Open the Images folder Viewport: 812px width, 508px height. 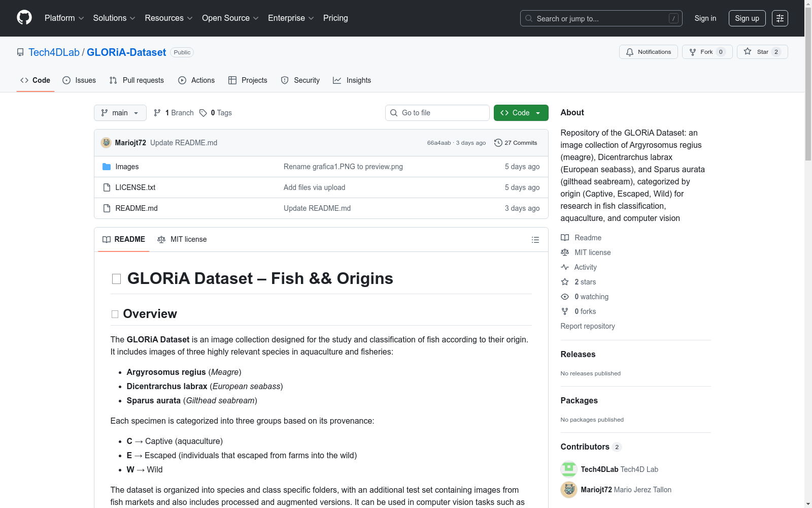(127, 167)
